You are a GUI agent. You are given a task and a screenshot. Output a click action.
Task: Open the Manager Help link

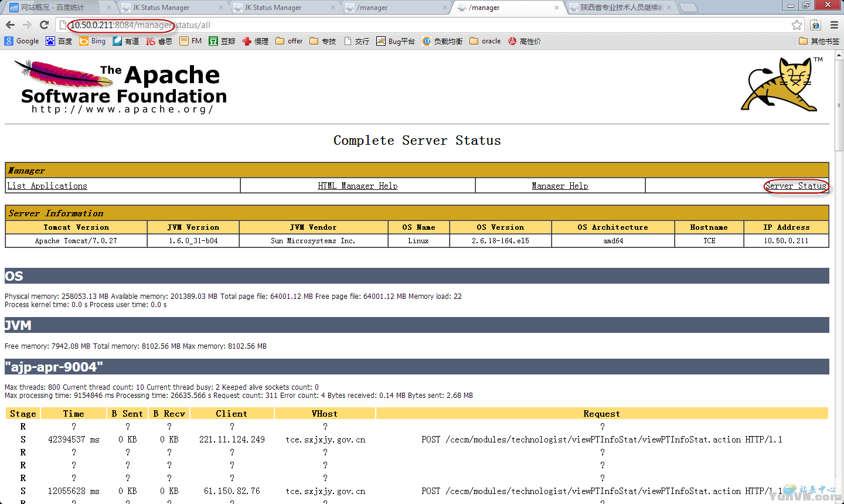tap(560, 186)
